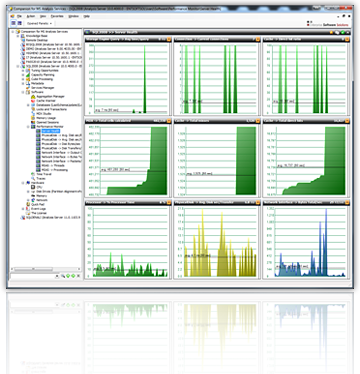Click the Capacity Planning chart icon
The width and height of the screenshot is (360, 374).
coord(28,75)
